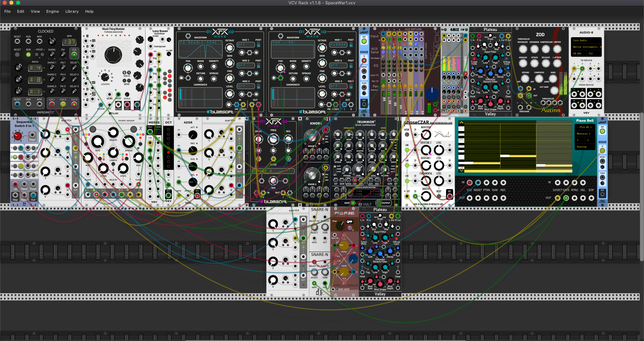The height and width of the screenshot is (341, 644).
Task: Click Piano Roll GATE output jack
Action: 566,198
